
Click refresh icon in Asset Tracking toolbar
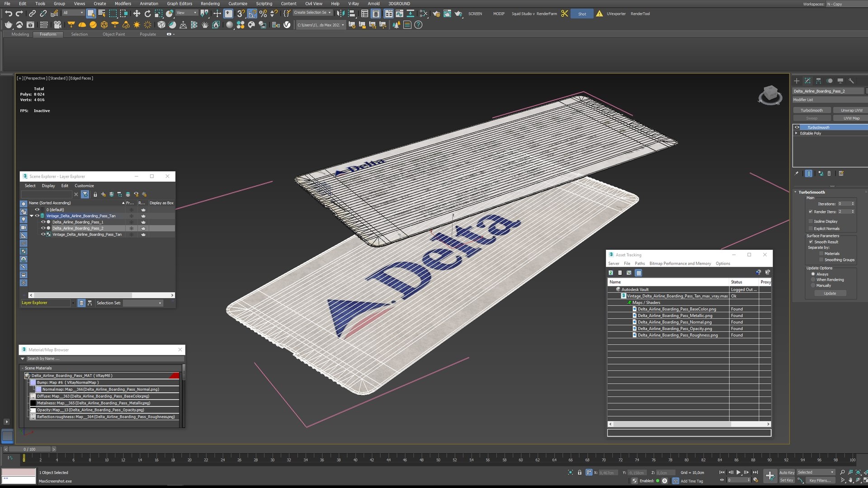tap(611, 273)
